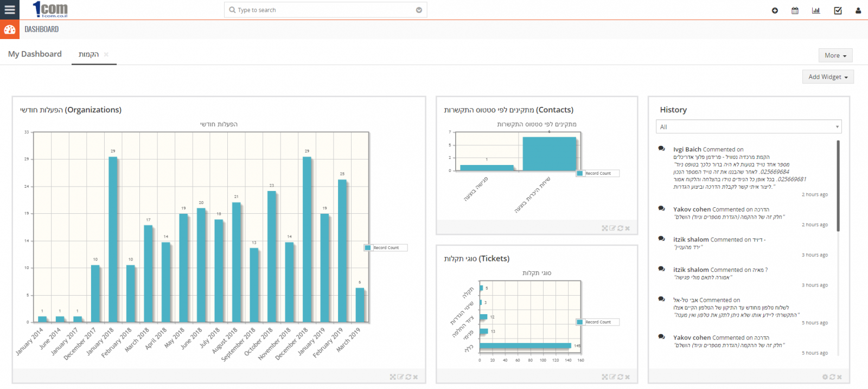Open the tasks checkmark icon

click(838, 10)
